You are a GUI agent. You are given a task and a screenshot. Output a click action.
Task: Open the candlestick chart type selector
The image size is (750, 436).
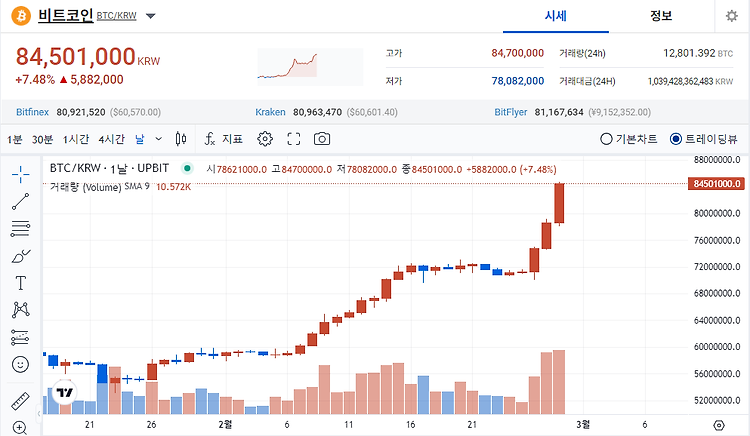coord(180,139)
